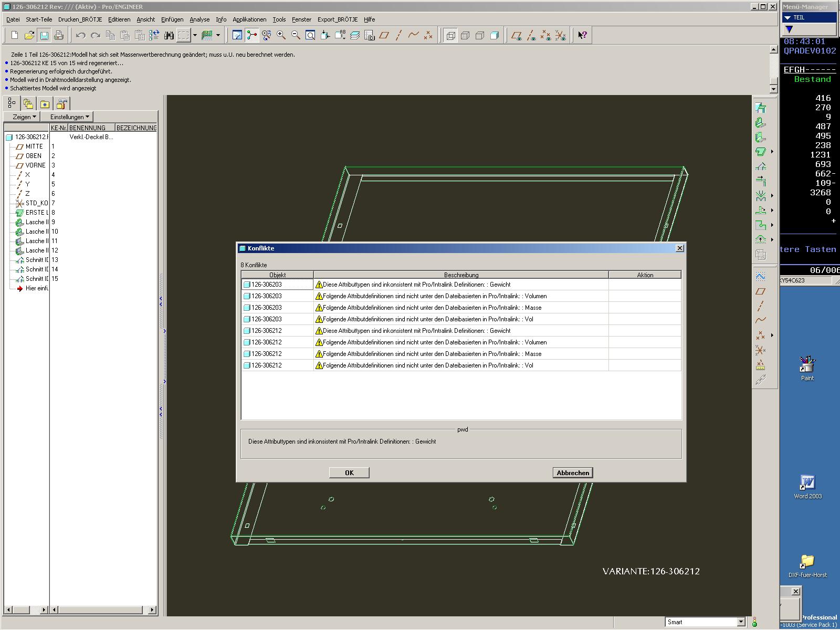Open the Applikationen menu
840x630 pixels.
tap(249, 19)
